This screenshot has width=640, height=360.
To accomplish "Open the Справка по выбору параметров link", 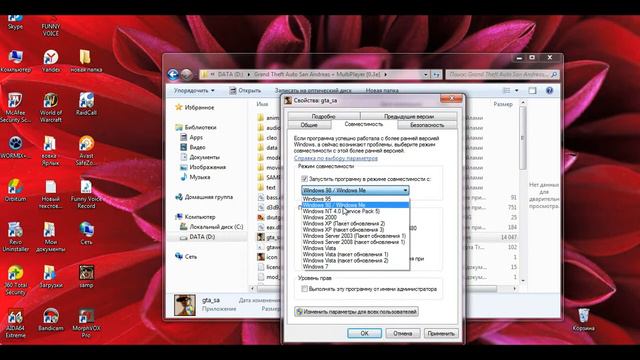I will [336, 158].
